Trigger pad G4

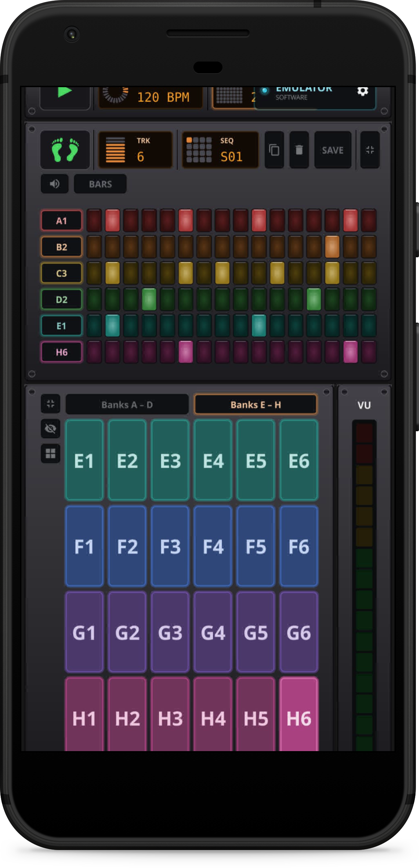point(213,632)
